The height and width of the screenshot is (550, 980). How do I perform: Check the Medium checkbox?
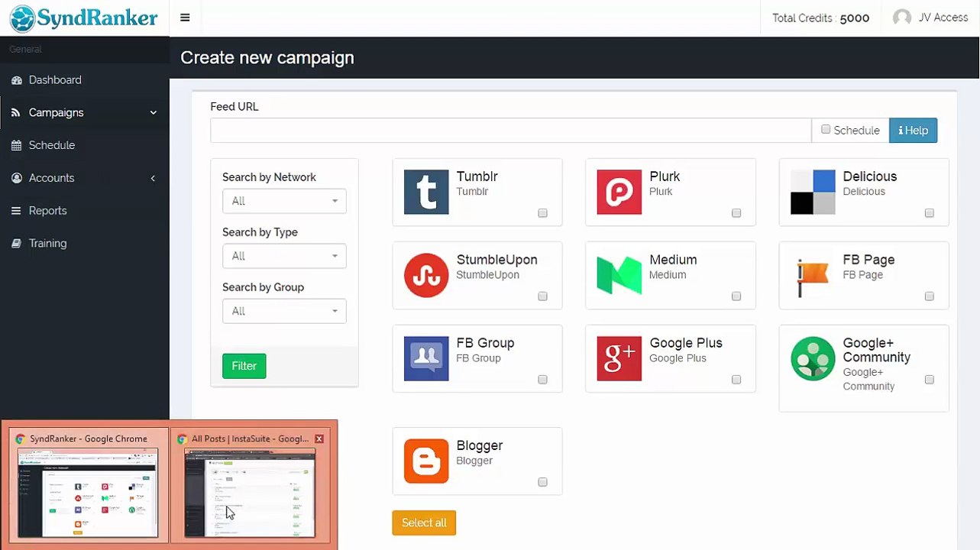click(736, 296)
